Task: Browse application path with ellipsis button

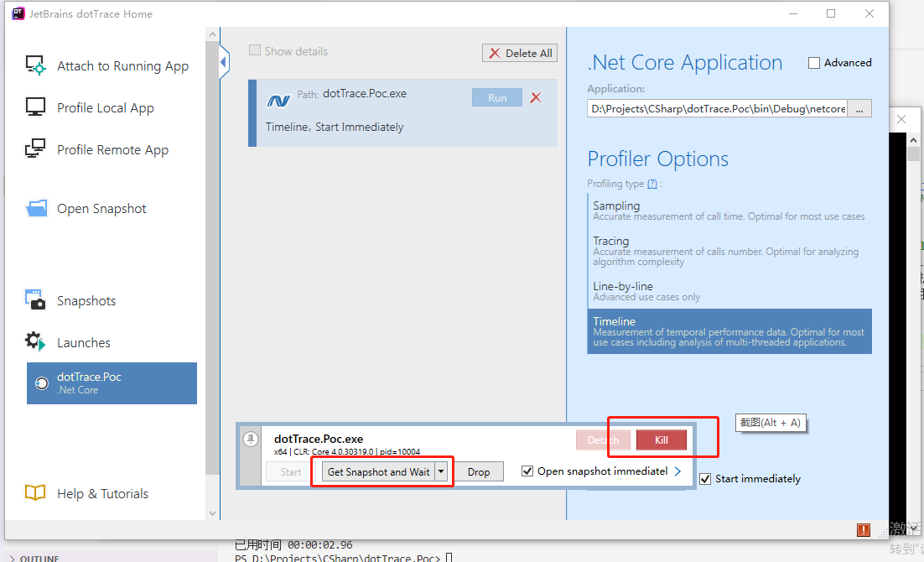Action: pyautogui.click(x=859, y=109)
